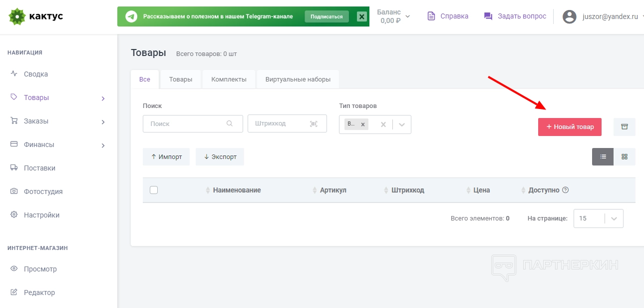Click the search magnifier icon
This screenshot has height=308, width=644.
(230, 123)
